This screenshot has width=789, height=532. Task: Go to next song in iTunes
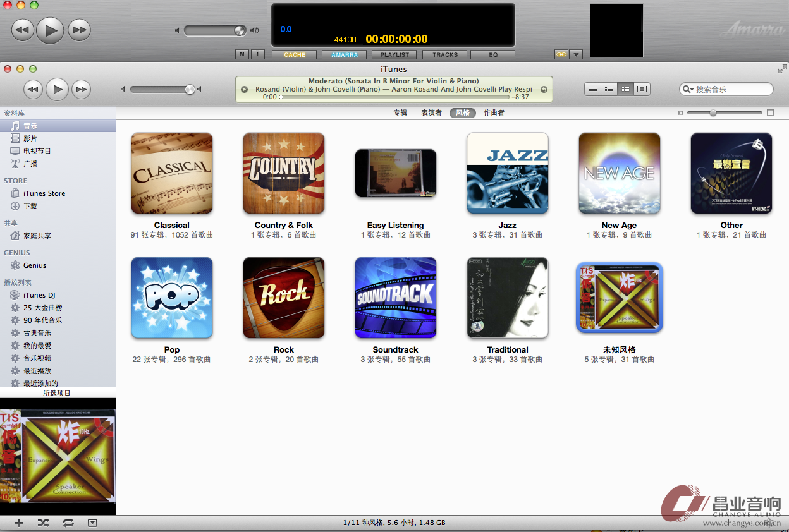[81, 89]
